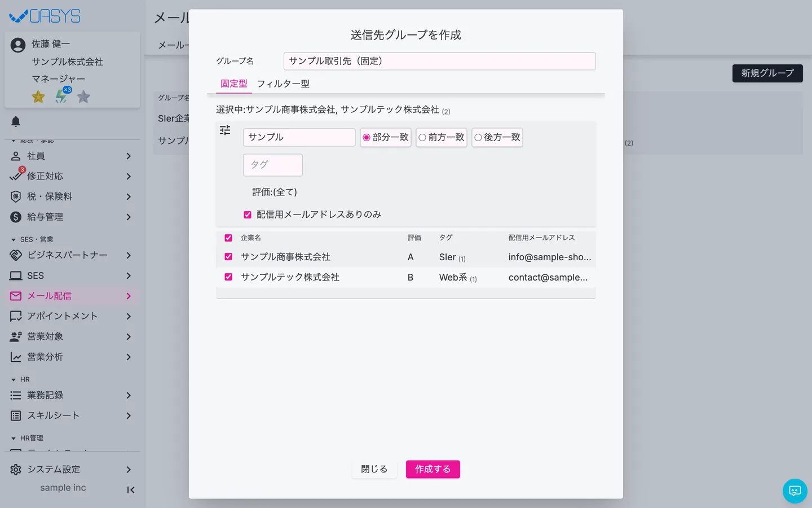Click sample inc label
This screenshot has height=508, width=812.
63,488
